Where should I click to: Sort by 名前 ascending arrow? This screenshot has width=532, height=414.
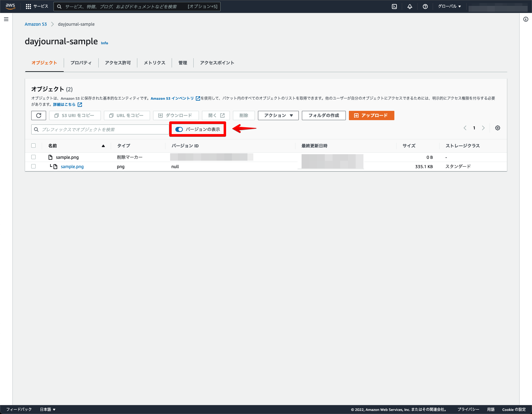pos(103,146)
